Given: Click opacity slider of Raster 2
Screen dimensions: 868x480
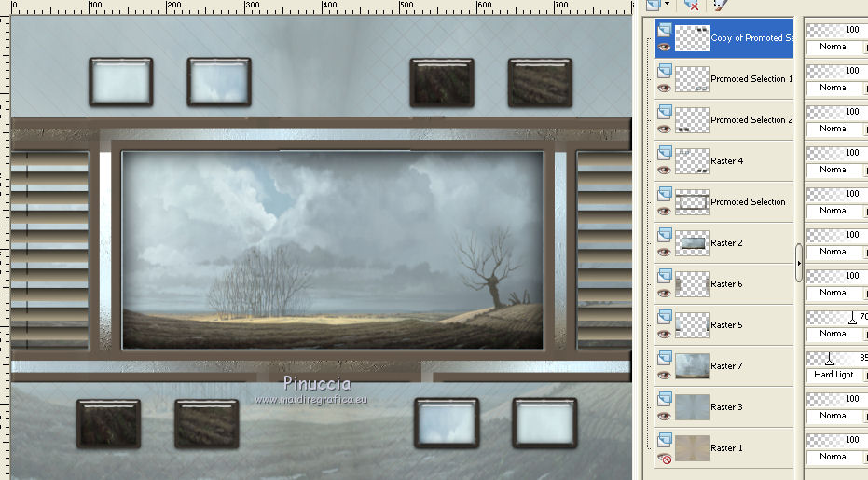Looking at the screenshot, I should point(837,235).
